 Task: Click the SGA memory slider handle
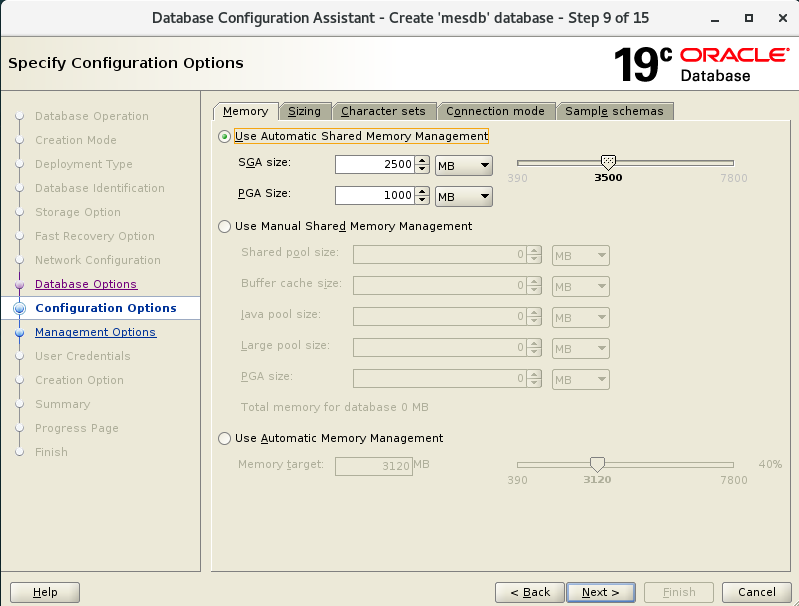(x=608, y=162)
